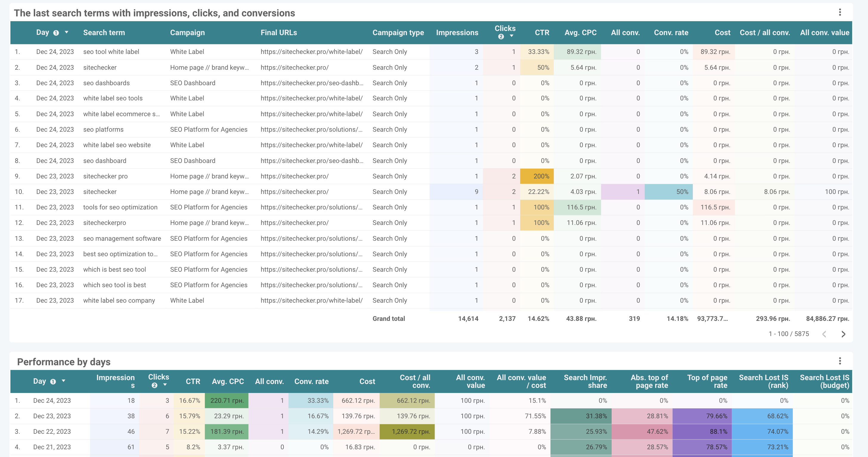The height and width of the screenshot is (457, 868).
Task: Click search term 'seo platforms'
Action: pyautogui.click(x=103, y=129)
